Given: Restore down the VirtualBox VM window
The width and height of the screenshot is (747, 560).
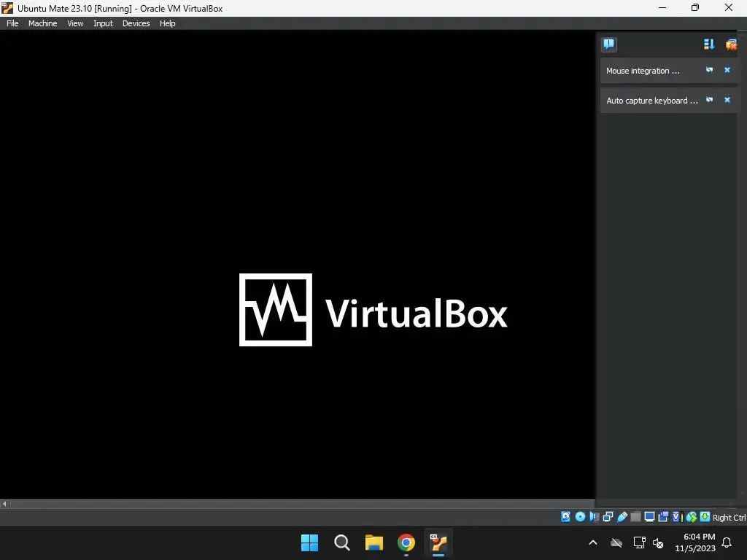Looking at the screenshot, I should pos(695,7).
